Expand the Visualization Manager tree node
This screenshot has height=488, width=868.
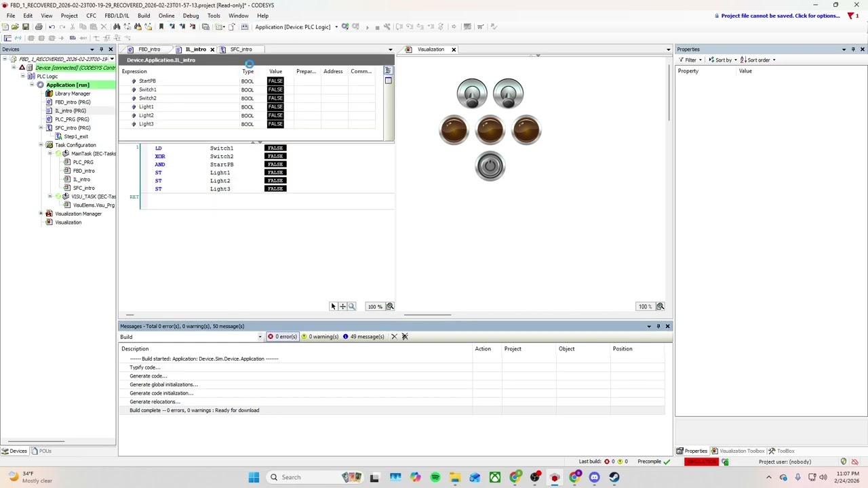click(41, 213)
